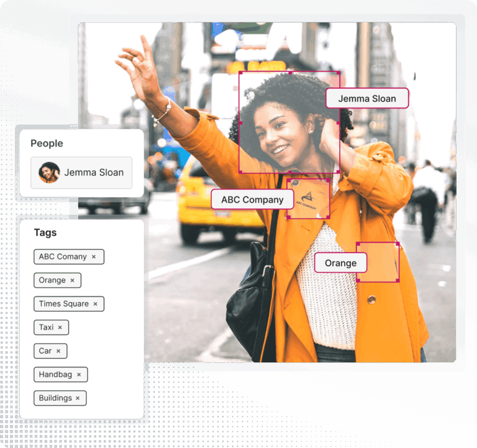477x448 pixels.
Task: Remove the Buildings tag
Action: 78,398
